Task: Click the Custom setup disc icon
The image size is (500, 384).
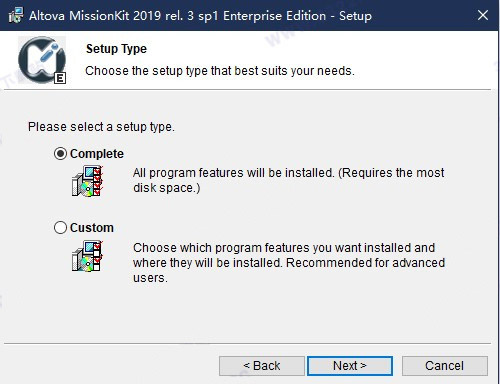Action: coord(87,256)
